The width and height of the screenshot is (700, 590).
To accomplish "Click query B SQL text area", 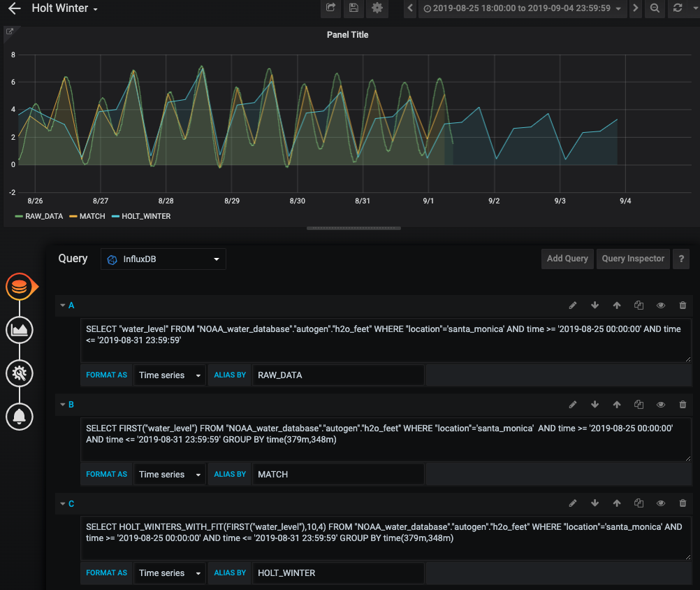I will tap(386, 440).
